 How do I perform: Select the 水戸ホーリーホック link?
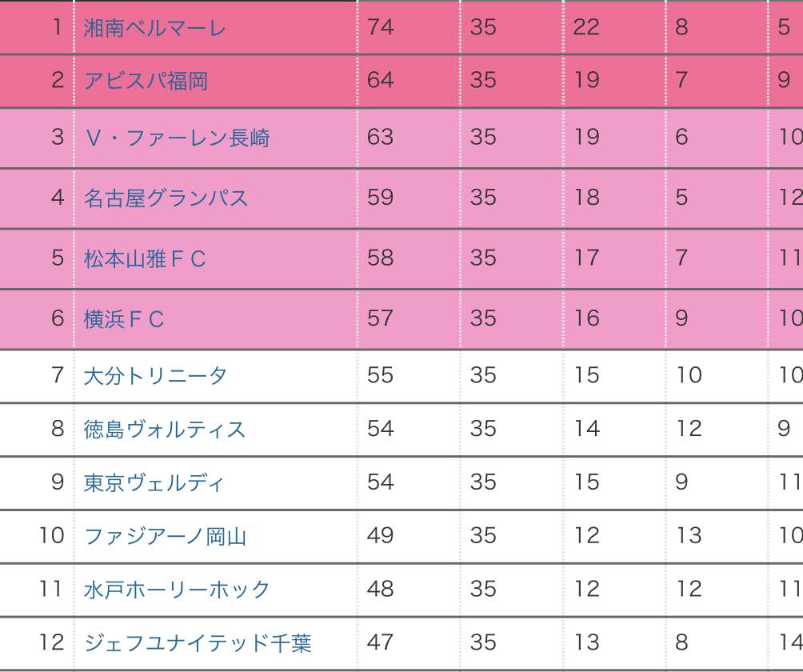coord(178,590)
